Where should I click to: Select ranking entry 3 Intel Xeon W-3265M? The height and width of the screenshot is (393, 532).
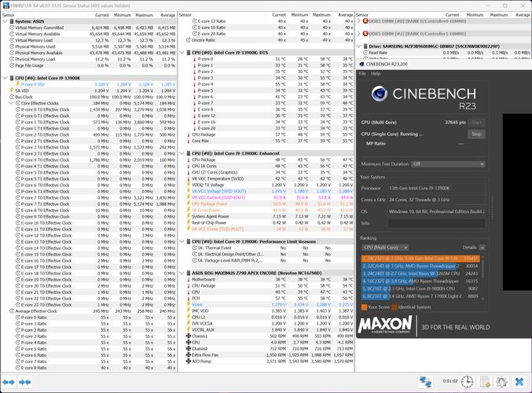tap(420, 274)
